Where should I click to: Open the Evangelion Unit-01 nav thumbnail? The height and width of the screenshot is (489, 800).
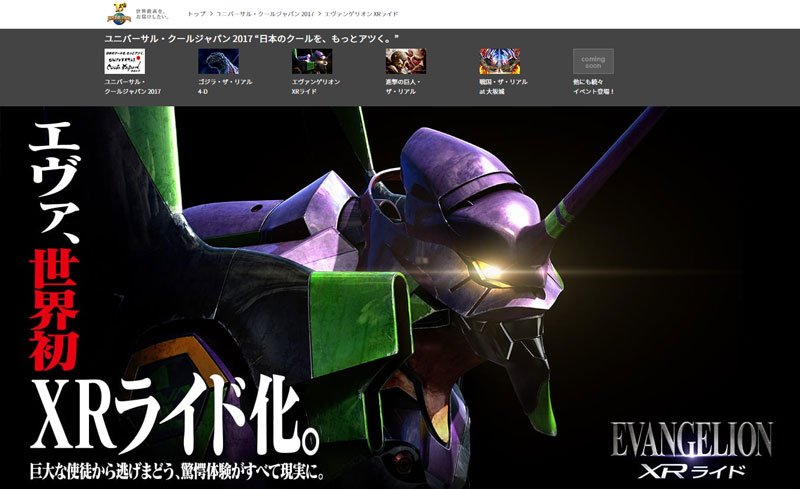(312, 61)
